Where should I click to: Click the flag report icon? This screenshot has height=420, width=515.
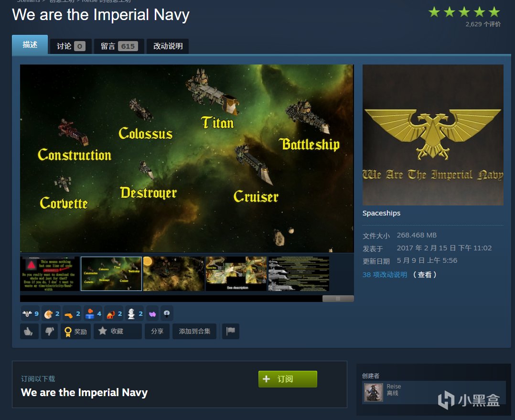[231, 331]
